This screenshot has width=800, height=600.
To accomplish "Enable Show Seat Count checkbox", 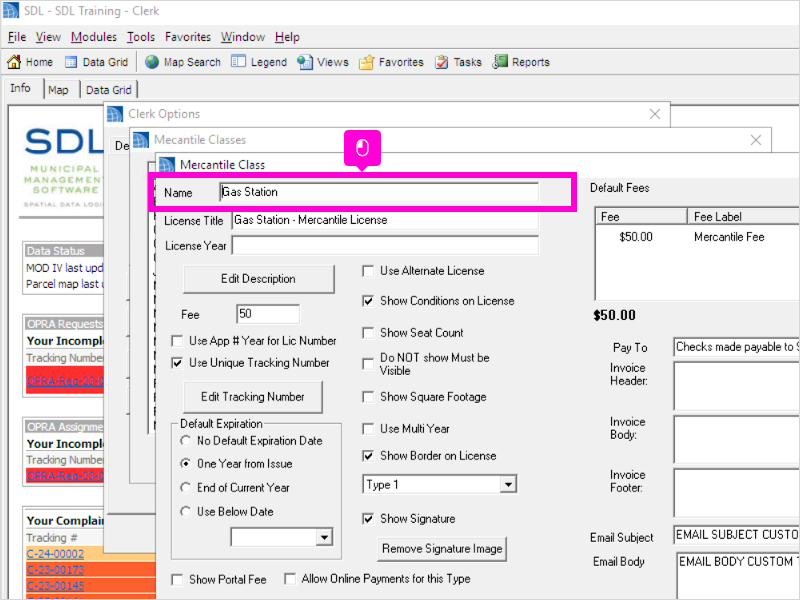I will tap(368, 333).
